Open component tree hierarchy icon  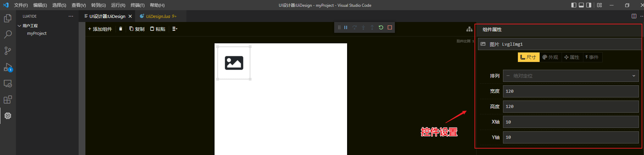(469, 29)
